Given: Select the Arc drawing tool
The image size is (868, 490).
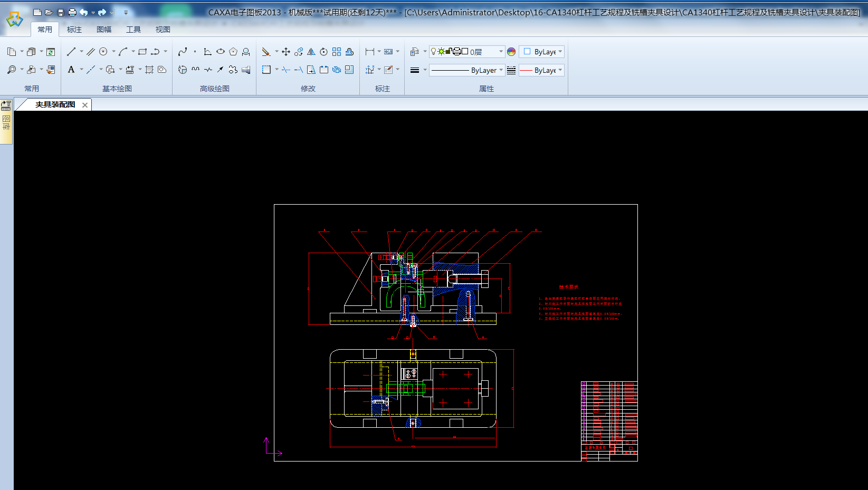Looking at the screenshot, I should point(123,52).
